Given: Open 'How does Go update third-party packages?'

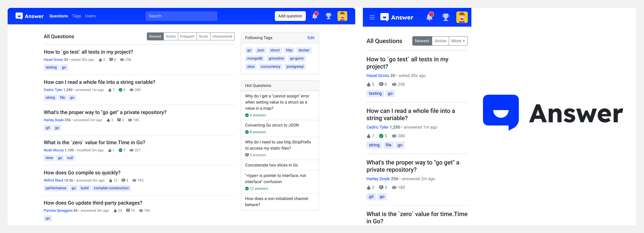Looking at the screenshot, I should coord(93,203).
